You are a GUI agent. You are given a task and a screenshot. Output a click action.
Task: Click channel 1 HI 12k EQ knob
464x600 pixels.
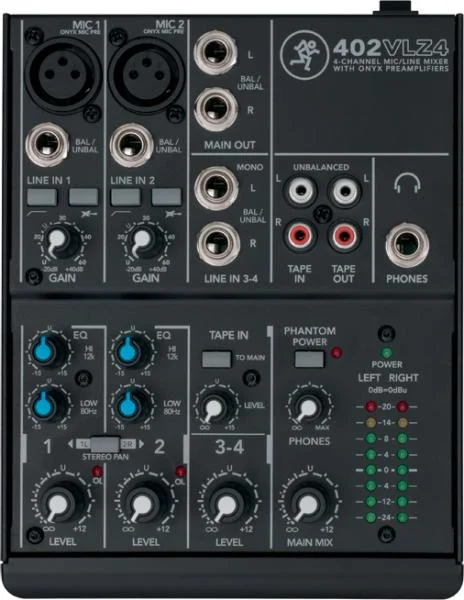pyautogui.click(x=49, y=352)
